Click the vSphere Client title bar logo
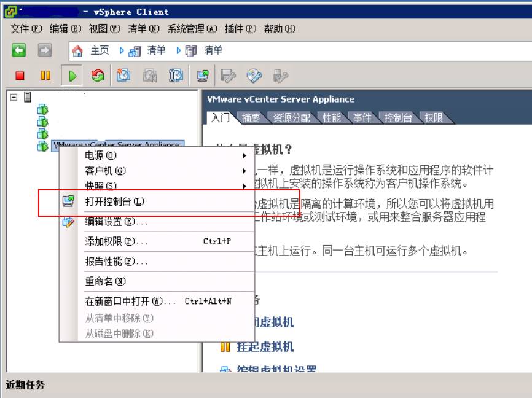Image resolution: width=532 pixels, height=398 pixels. coord(10,12)
